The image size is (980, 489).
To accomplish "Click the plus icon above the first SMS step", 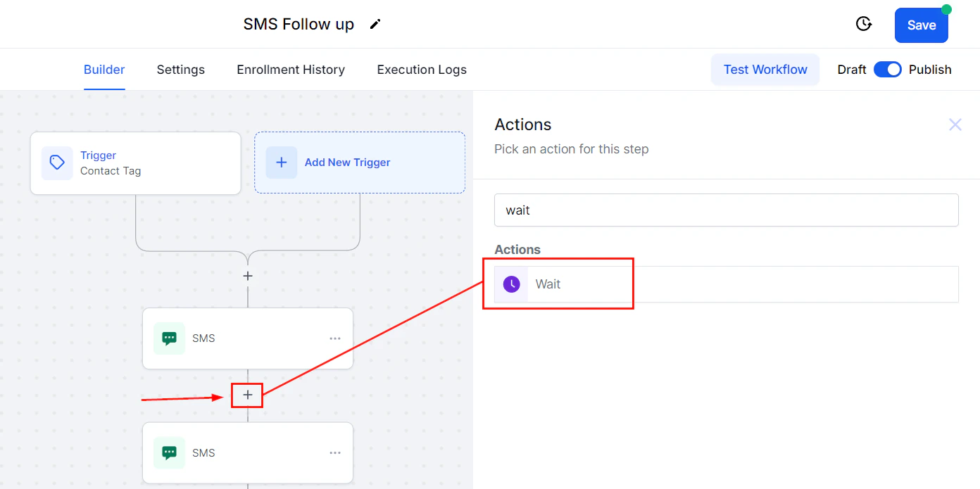I will click(247, 276).
